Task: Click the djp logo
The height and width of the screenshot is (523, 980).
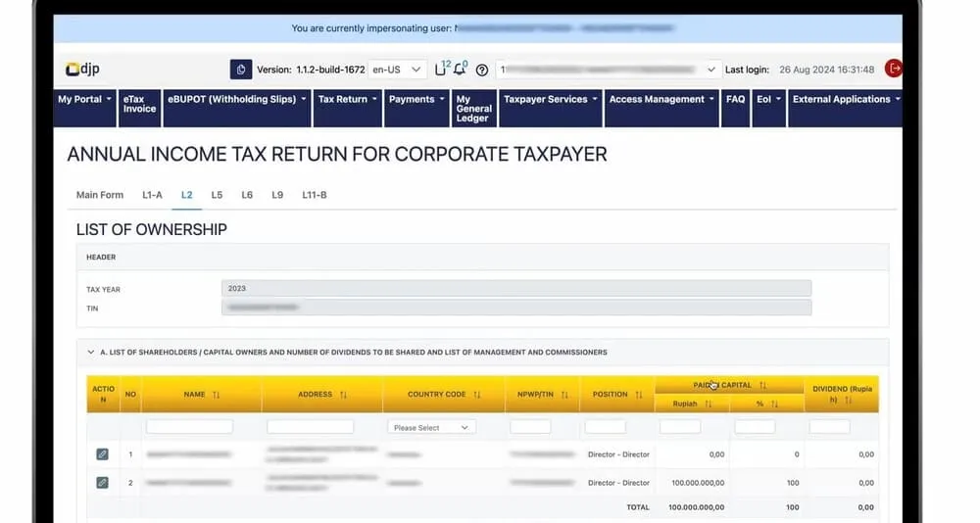Action: (x=82, y=70)
